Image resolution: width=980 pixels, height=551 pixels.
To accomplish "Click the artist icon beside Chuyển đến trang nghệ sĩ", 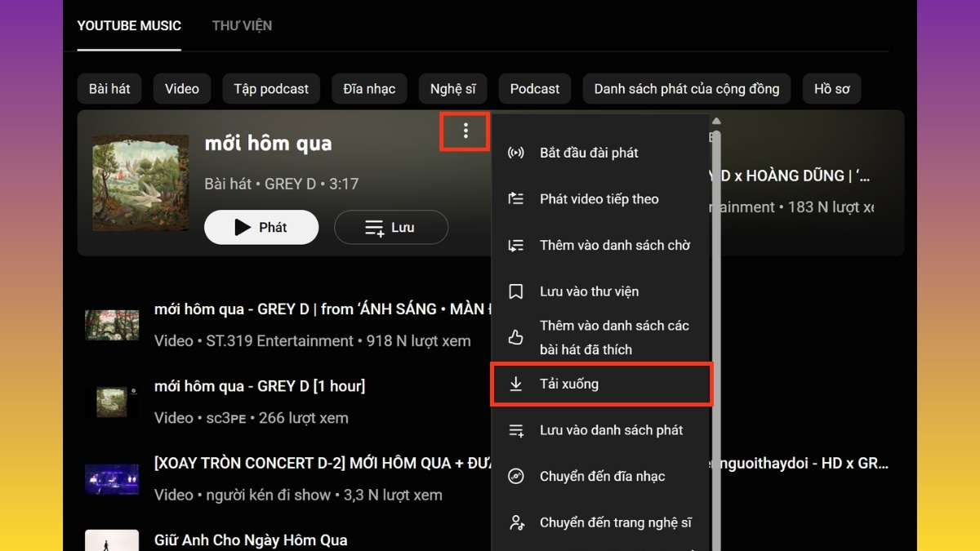I will 515,522.
